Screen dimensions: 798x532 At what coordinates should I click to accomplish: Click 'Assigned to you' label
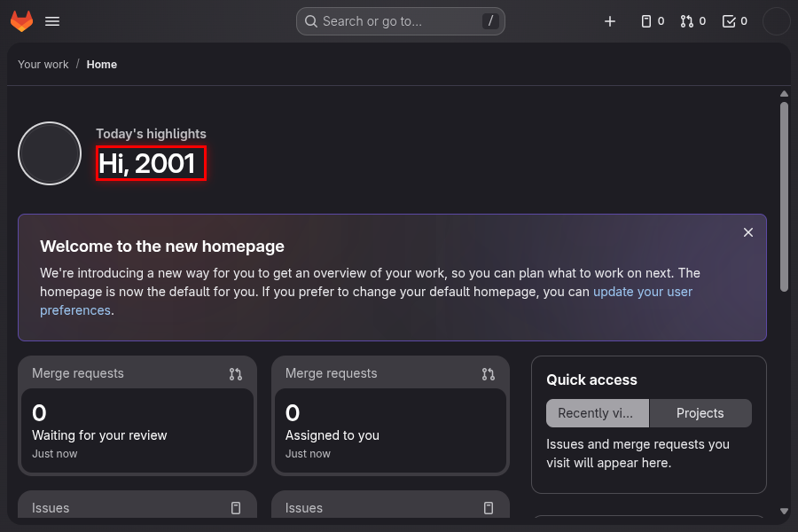[332, 435]
